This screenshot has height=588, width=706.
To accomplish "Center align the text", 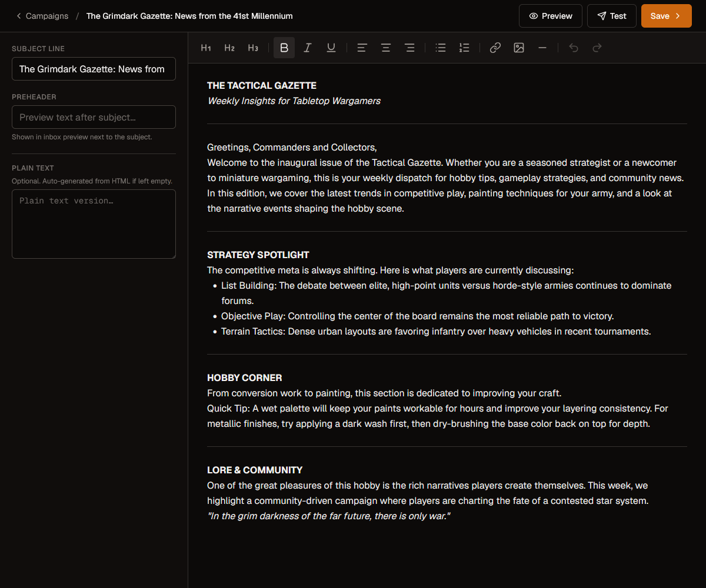I will [386, 48].
